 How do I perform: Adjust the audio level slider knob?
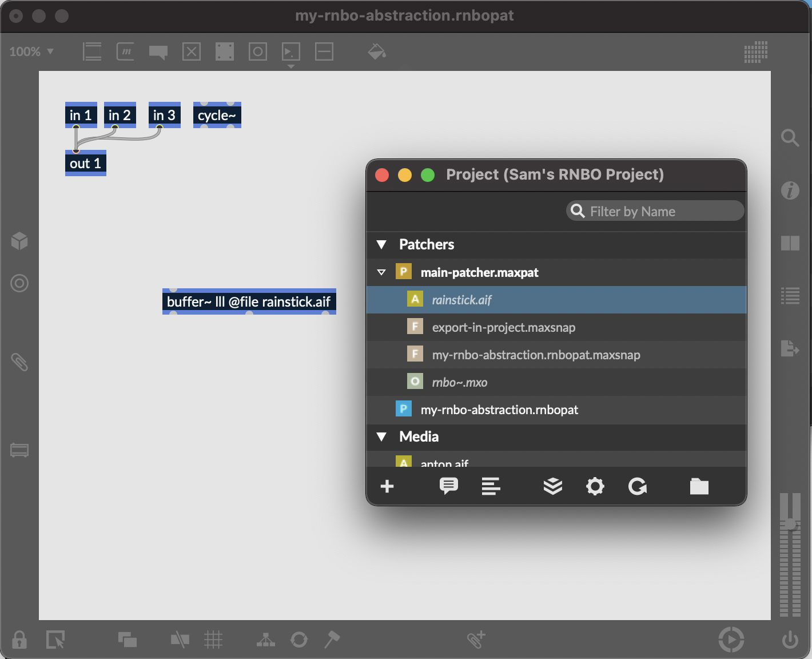[x=790, y=524]
